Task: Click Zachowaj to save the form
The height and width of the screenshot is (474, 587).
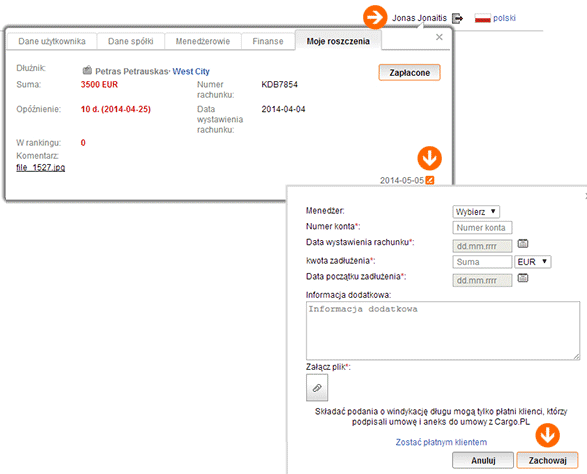Action: coord(547,460)
